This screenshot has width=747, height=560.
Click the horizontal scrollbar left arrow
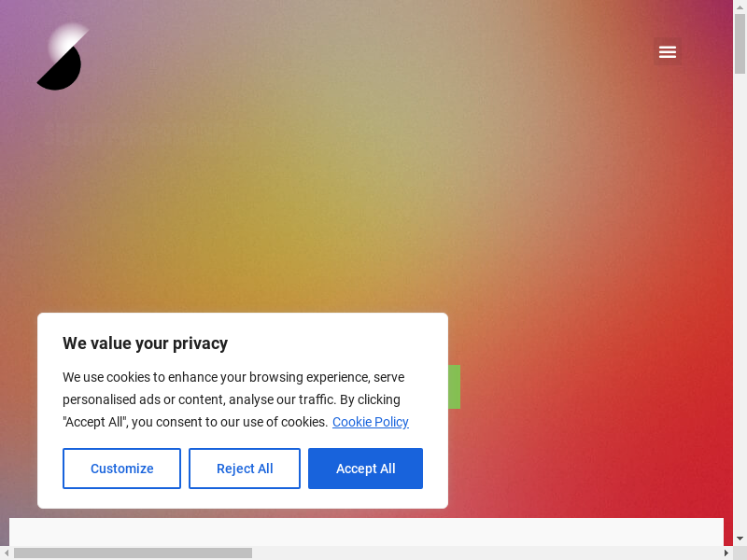click(7, 553)
